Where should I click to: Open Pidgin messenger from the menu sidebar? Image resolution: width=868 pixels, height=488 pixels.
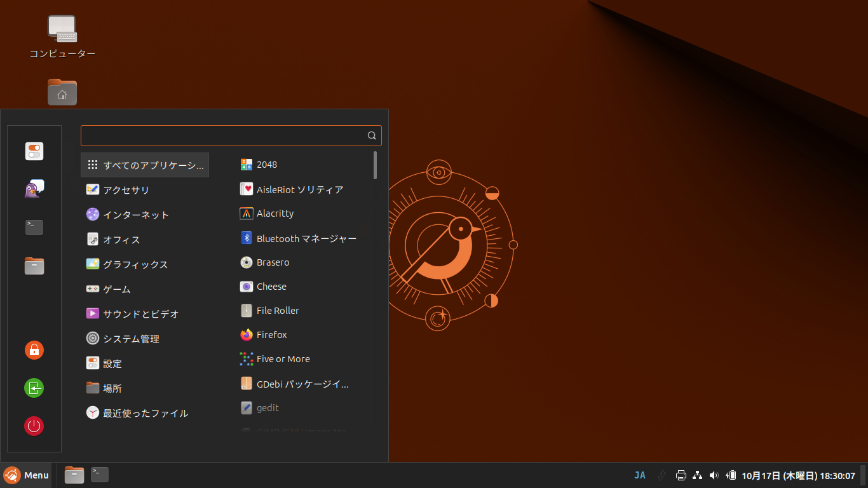click(34, 188)
